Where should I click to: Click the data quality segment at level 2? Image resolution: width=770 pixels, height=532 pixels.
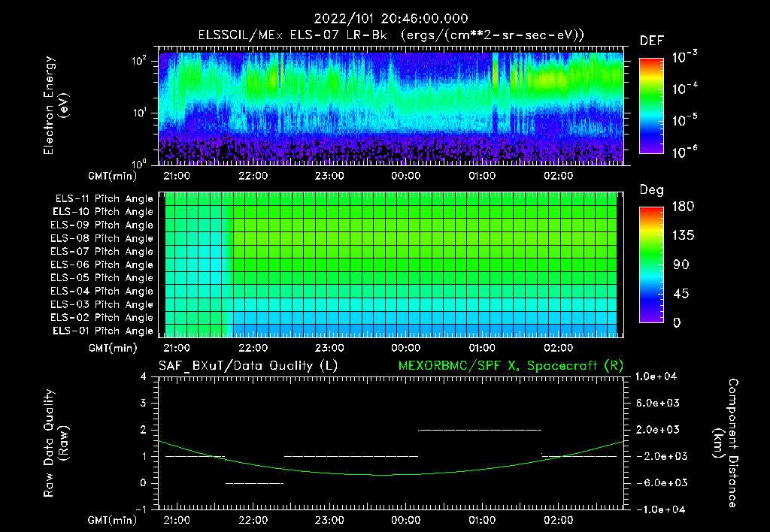480,430
